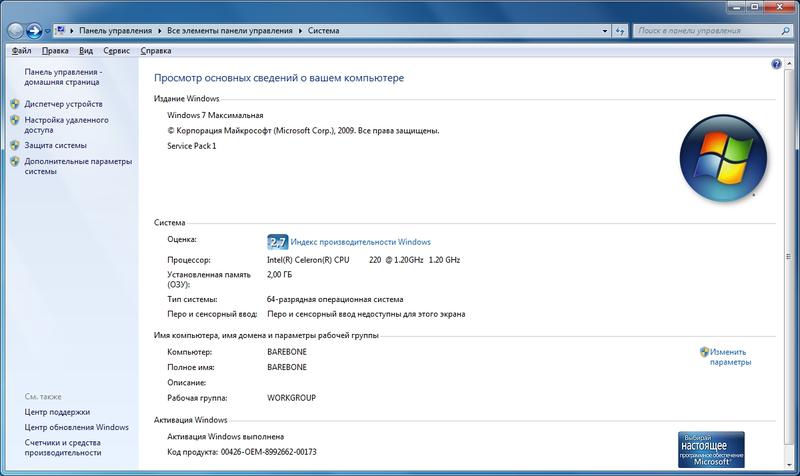
Task: Click 'Изменить параметры' link
Action: [x=730, y=357]
